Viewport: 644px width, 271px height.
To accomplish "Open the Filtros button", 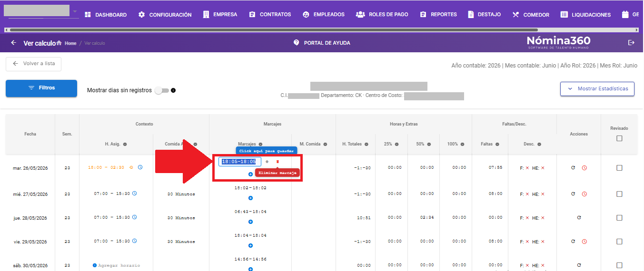I will click(41, 88).
